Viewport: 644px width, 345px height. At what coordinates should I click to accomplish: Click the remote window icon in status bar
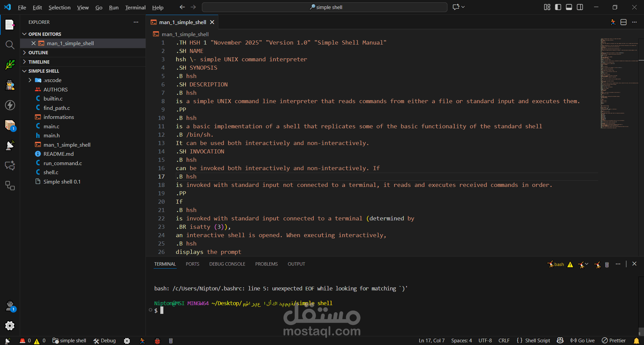7,341
